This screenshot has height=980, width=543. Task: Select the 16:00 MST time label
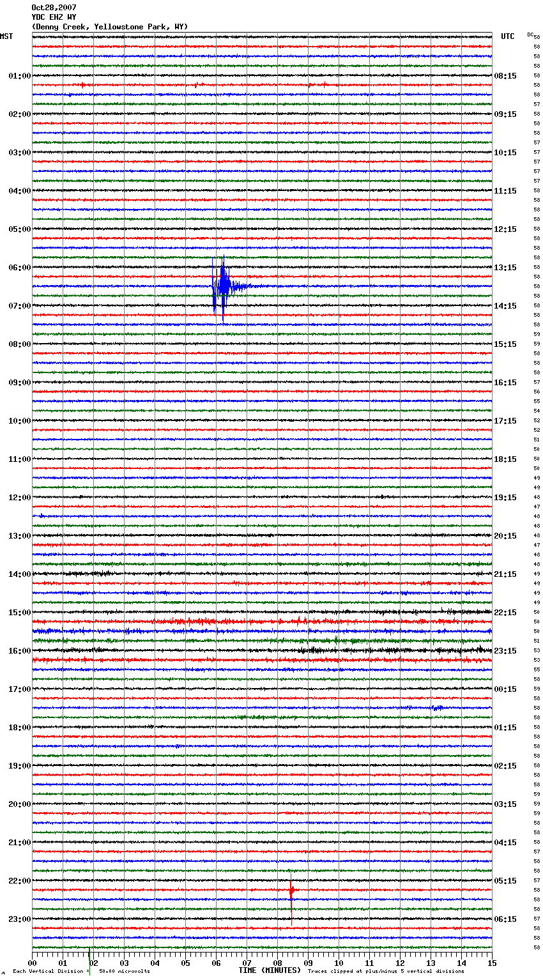click(x=19, y=651)
